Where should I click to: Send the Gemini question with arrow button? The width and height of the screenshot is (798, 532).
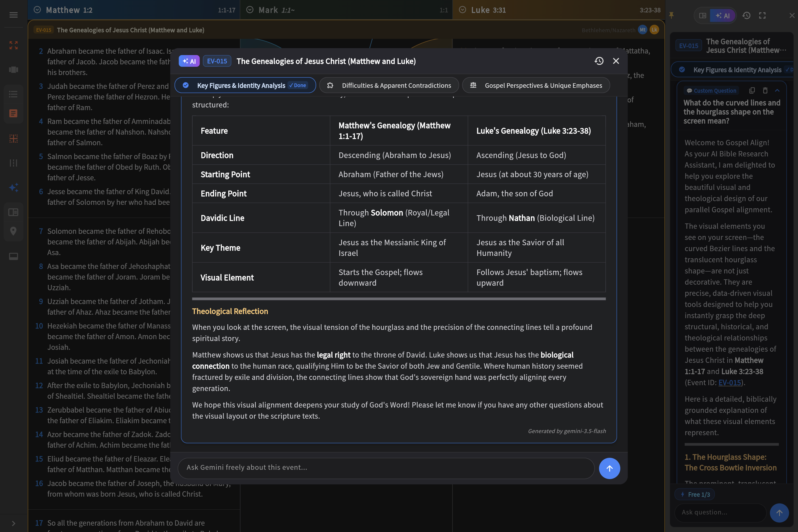(x=609, y=468)
